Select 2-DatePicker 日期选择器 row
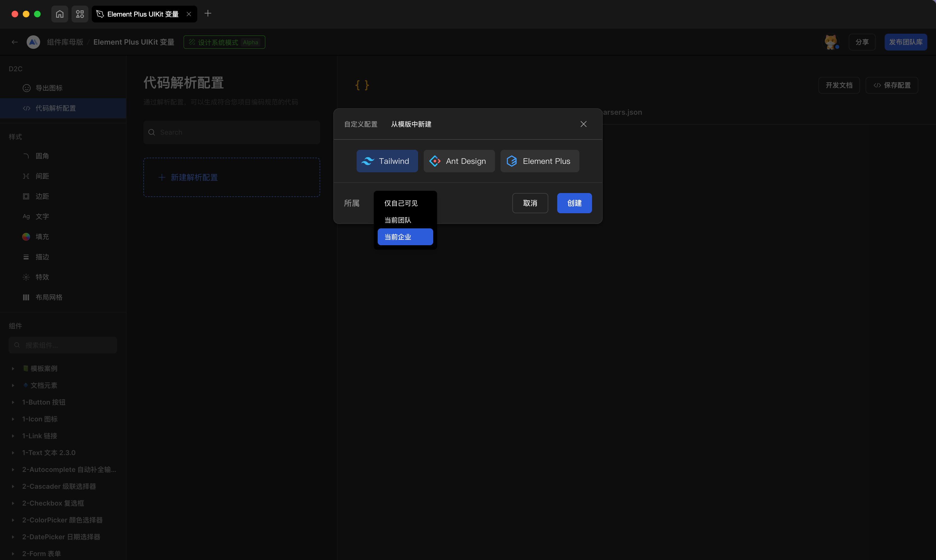The image size is (936, 560). point(63,537)
